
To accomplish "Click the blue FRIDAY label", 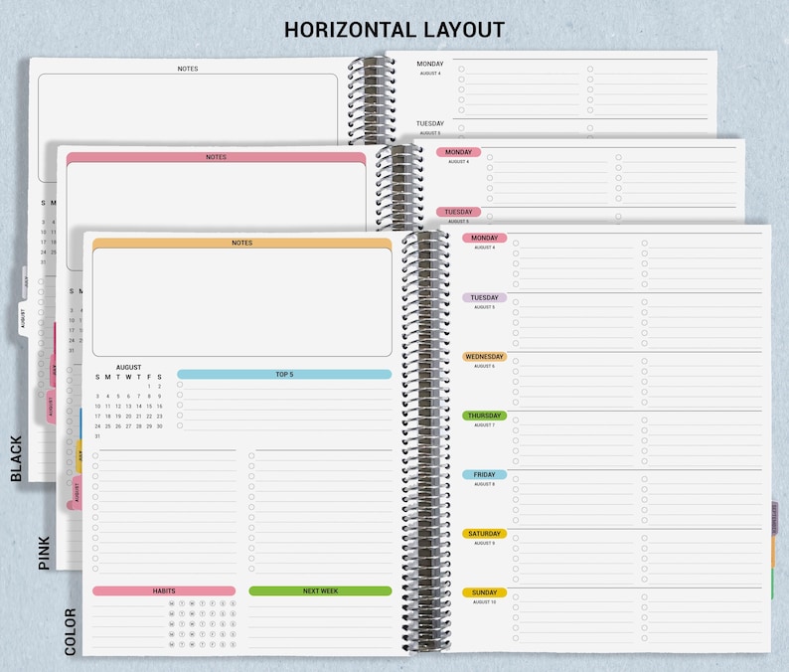I will coord(485,475).
